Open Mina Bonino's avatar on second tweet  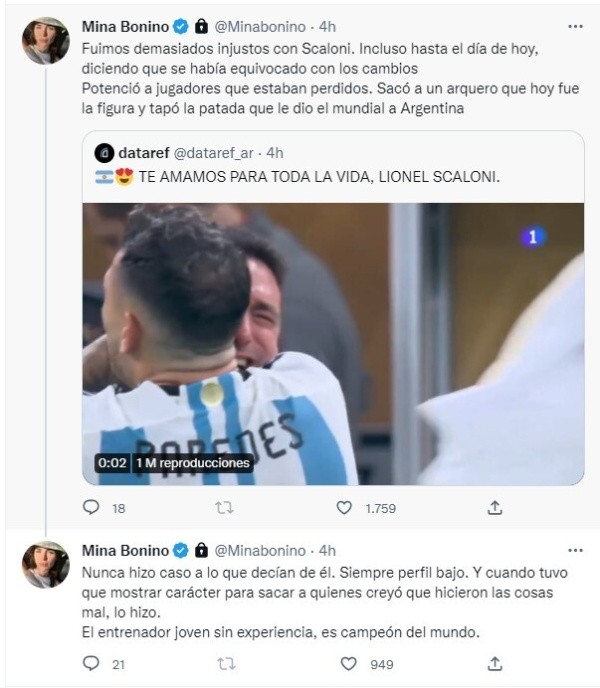click(46, 565)
